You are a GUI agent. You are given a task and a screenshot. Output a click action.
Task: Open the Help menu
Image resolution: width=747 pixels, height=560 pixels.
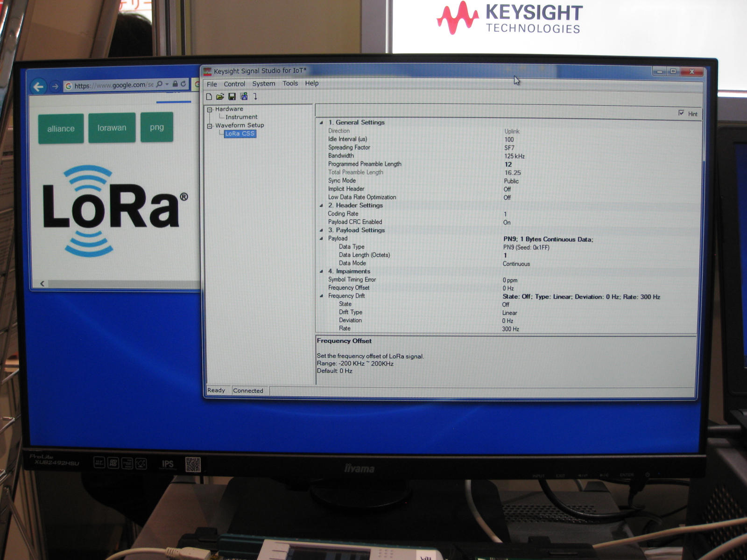click(x=312, y=84)
